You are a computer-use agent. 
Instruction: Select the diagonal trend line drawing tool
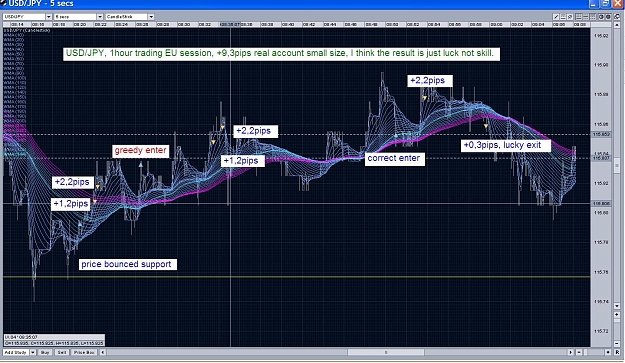(556, 17)
